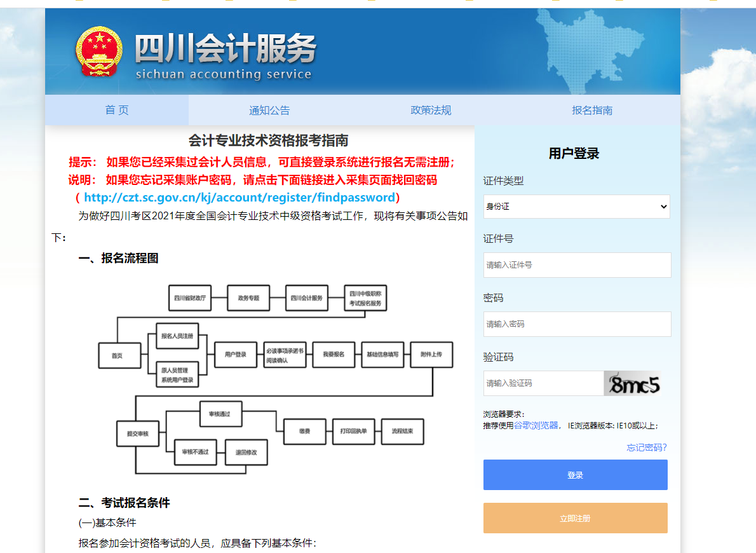Open the 报名指南 navigation tab
The width and height of the screenshot is (756, 553).
[x=592, y=110]
